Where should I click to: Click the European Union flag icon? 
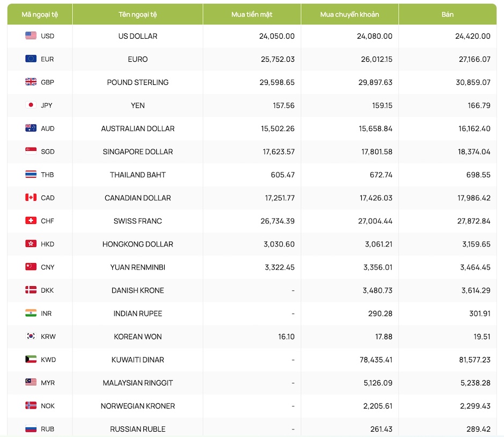[x=31, y=59]
